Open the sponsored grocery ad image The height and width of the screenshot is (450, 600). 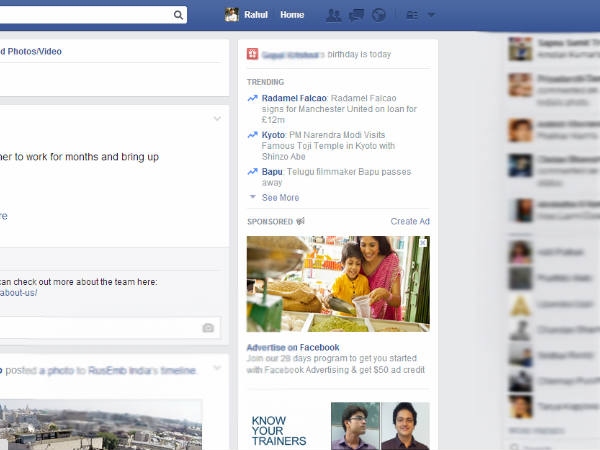pyautogui.click(x=338, y=284)
